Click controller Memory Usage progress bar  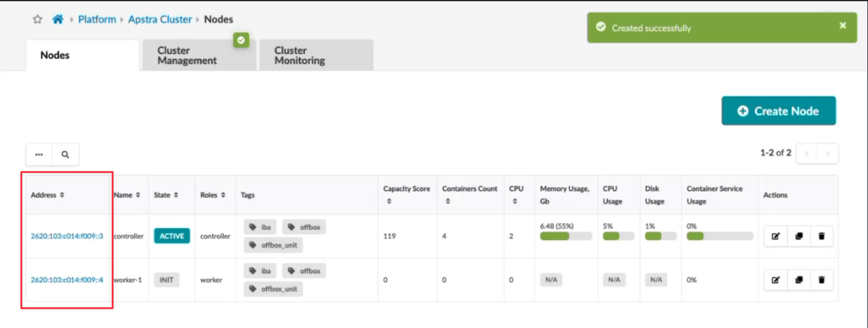pyautogui.click(x=565, y=236)
